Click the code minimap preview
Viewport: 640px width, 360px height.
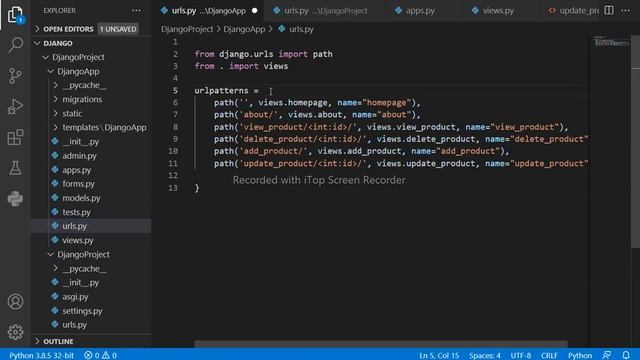tap(611, 42)
